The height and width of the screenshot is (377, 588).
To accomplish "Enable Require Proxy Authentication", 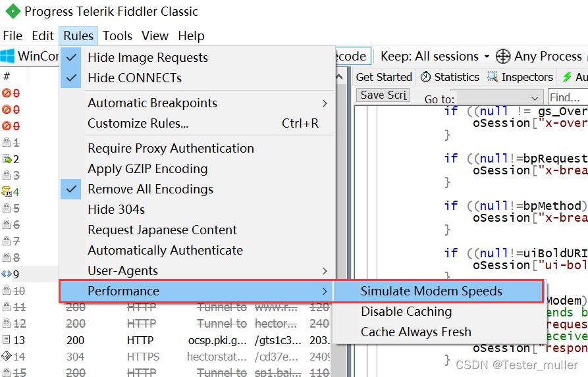I will pyautogui.click(x=198, y=149).
